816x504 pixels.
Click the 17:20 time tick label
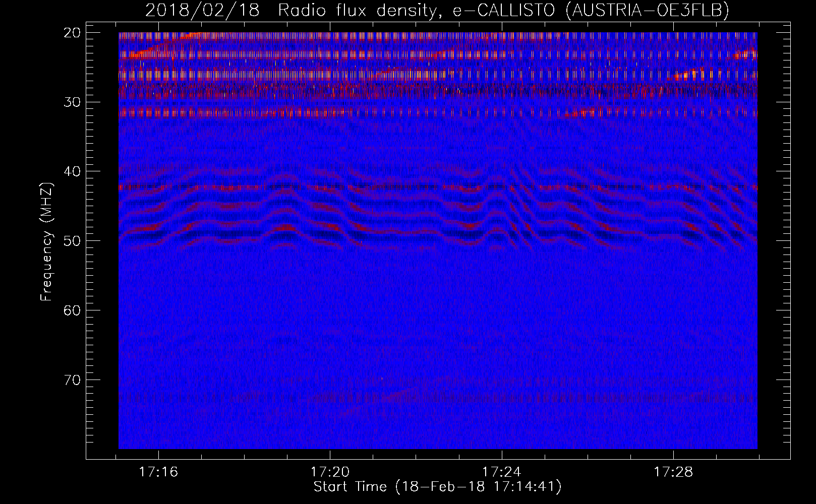(x=330, y=472)
